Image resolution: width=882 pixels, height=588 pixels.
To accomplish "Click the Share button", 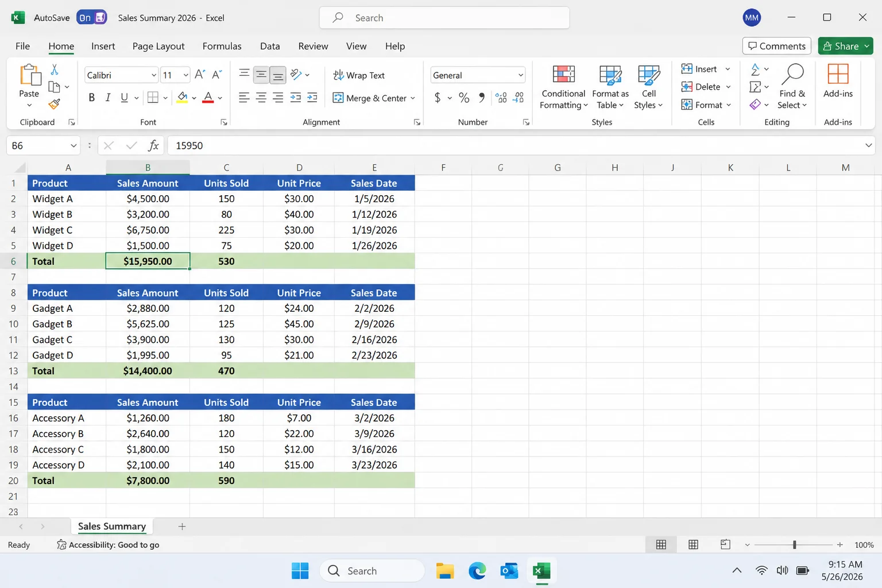I will tap(845, 46).
